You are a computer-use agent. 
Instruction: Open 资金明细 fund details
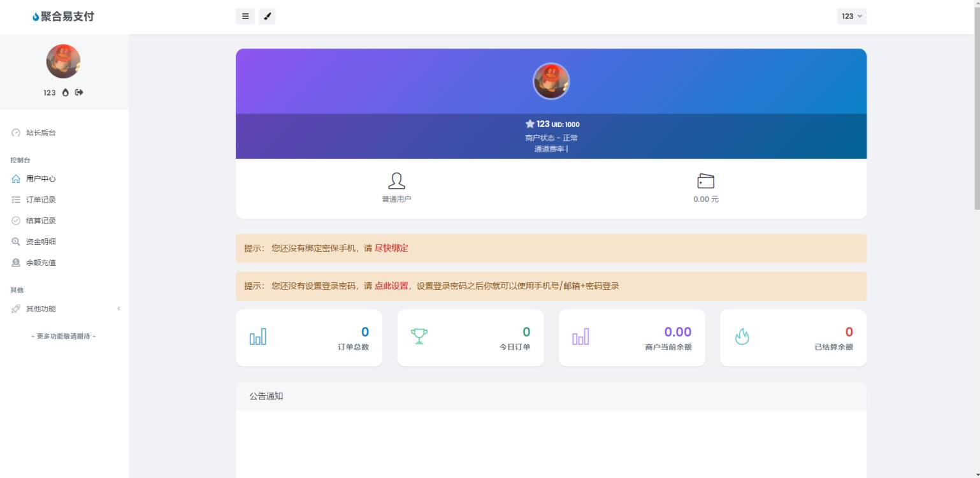click(41, 242)
